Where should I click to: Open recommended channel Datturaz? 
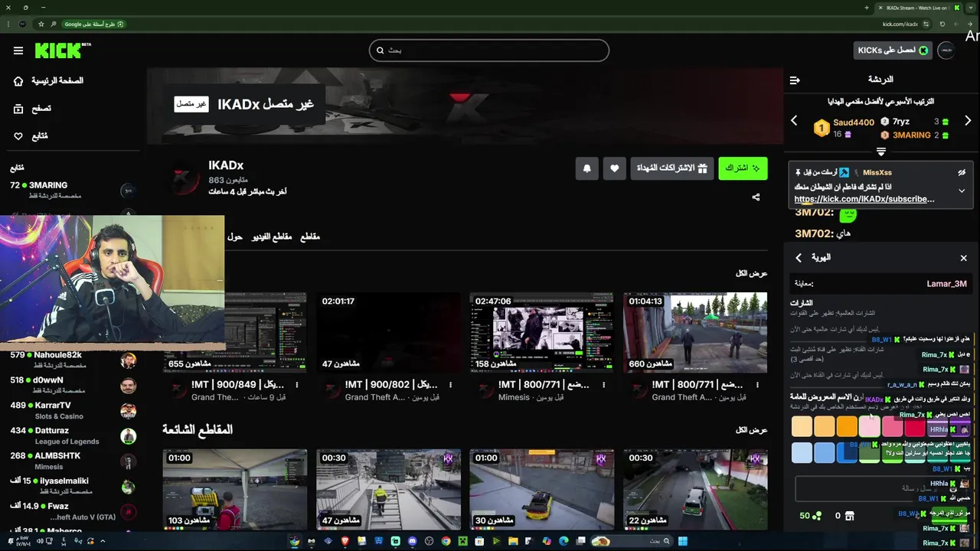73,435
